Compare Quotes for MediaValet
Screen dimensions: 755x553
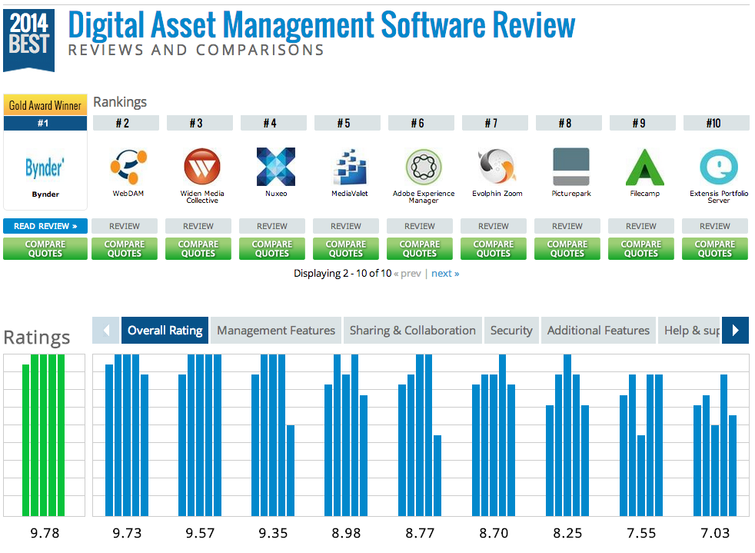click(346, 249)
